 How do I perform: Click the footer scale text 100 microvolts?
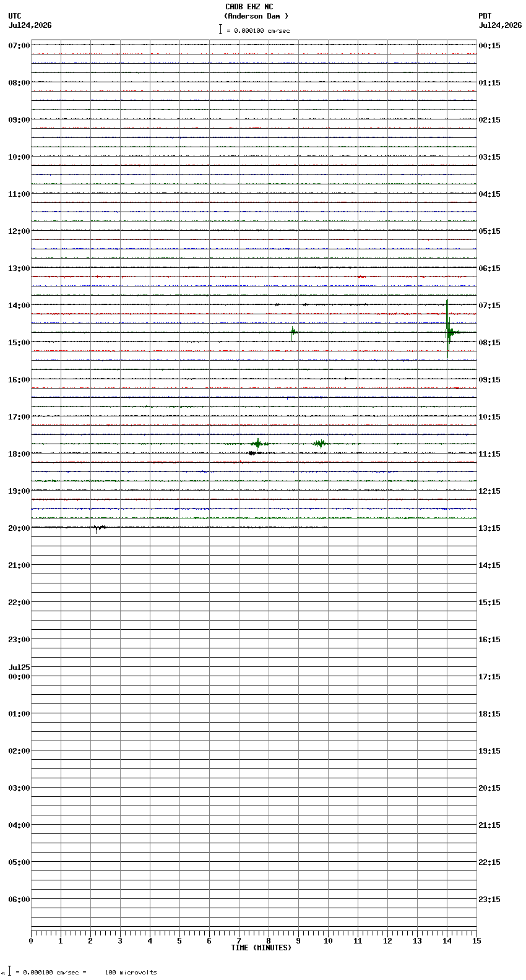coord(131,973)
